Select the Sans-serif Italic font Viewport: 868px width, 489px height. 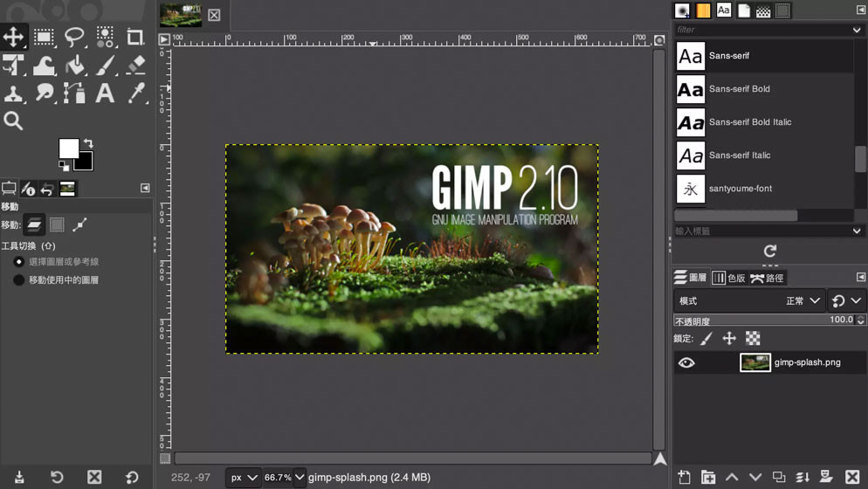(764, 155)
